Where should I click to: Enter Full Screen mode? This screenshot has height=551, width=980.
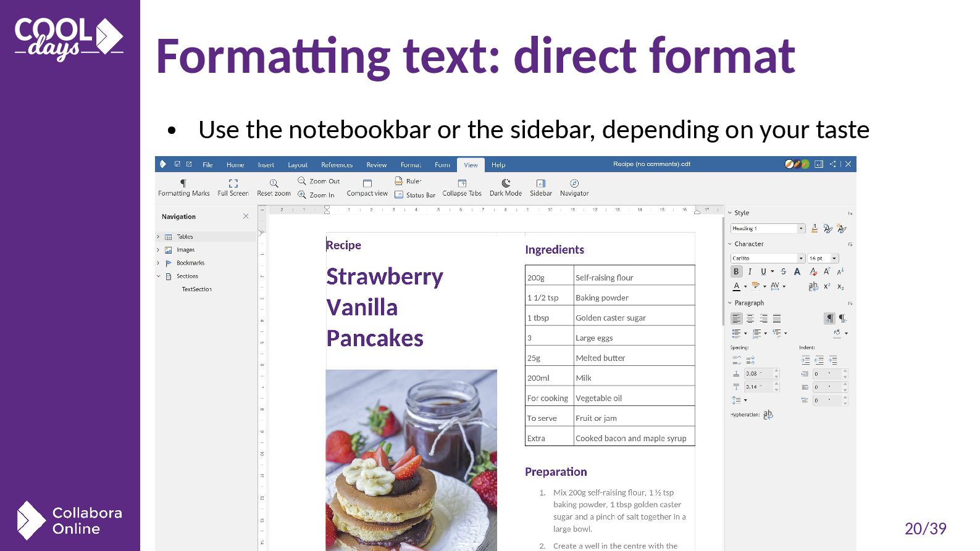pos(233,188)
